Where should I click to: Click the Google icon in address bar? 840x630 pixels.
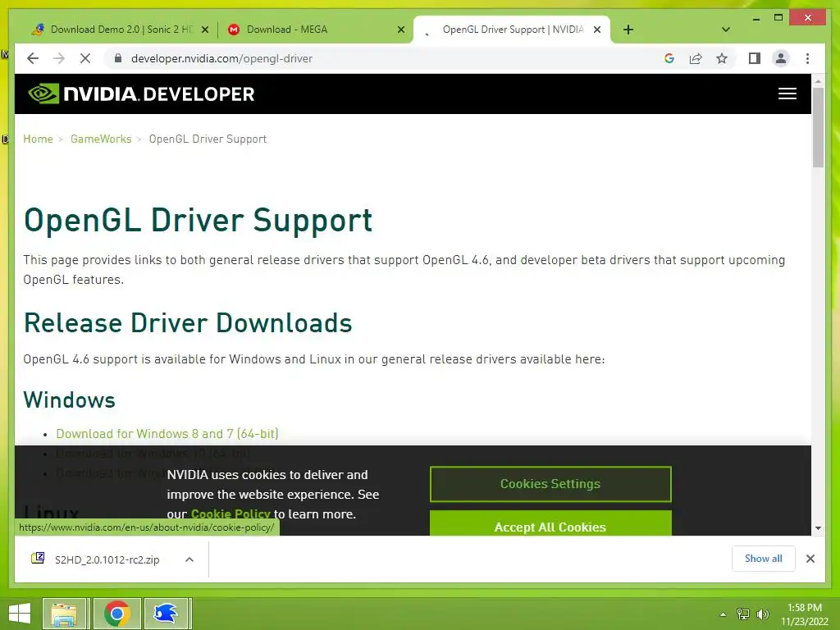[x=669, y=58]
